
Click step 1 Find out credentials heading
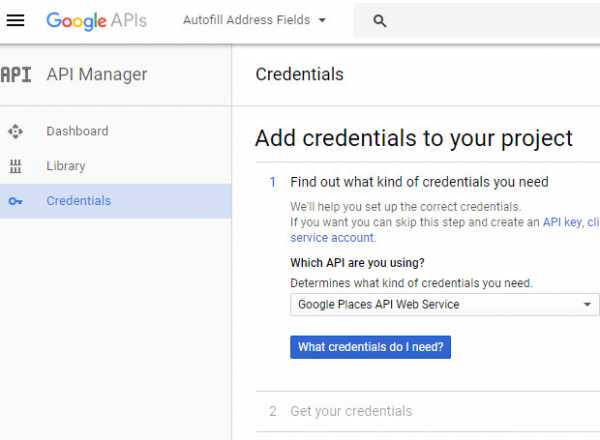419,182
